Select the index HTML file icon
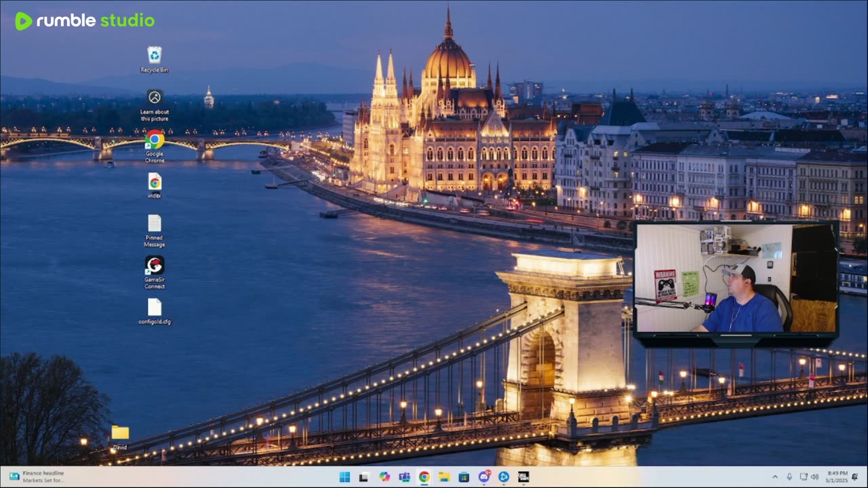 [x=155, y=182]
